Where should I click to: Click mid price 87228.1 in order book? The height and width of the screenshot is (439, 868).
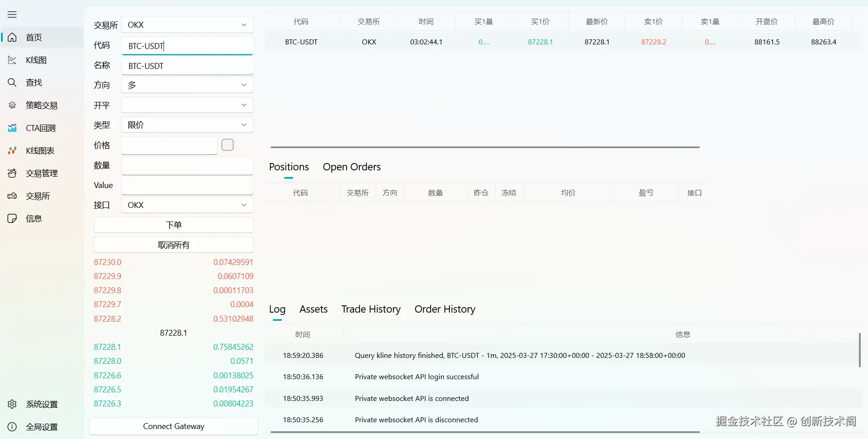point(174,333)
